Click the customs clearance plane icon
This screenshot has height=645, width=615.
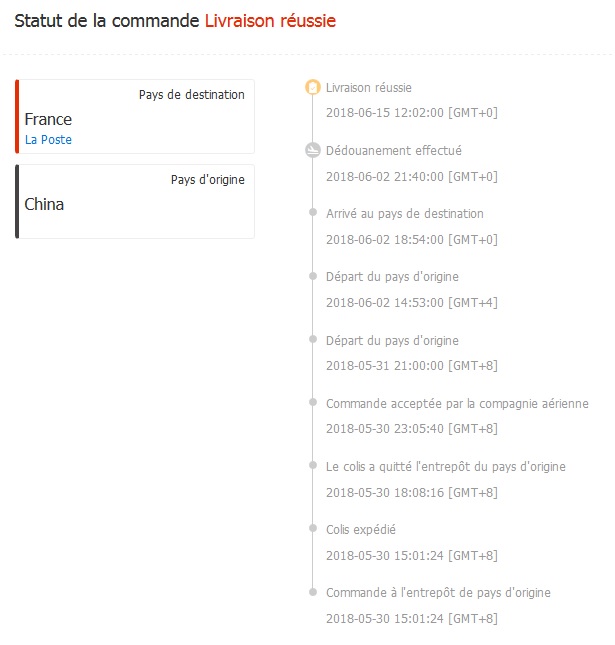(313, 151)
